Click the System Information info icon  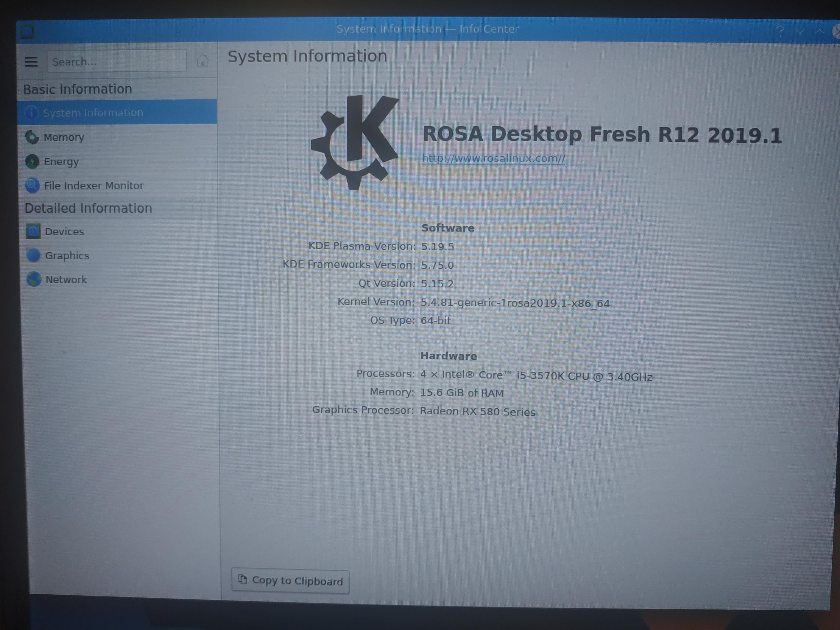[x=31, y=112]
